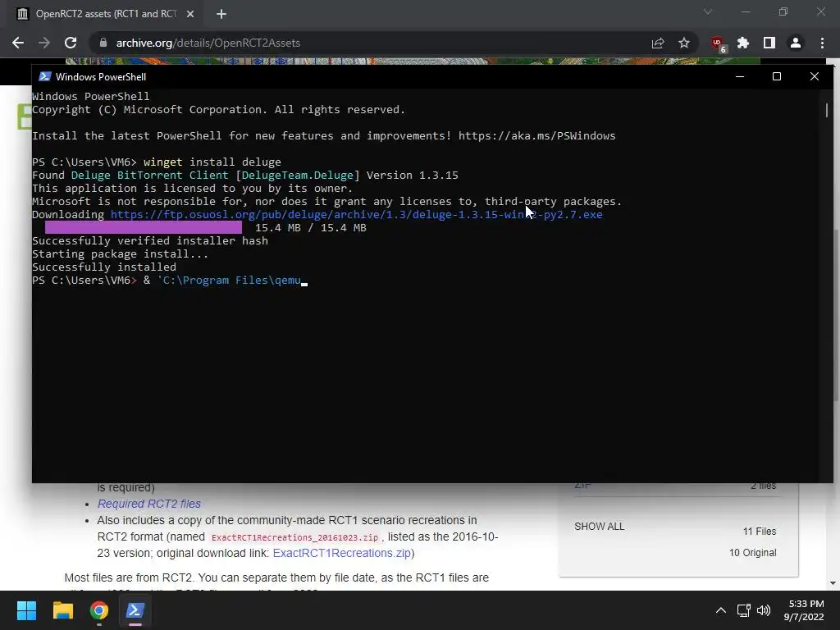Open the Extensions puzzle icon

click(x=743, y=43)
